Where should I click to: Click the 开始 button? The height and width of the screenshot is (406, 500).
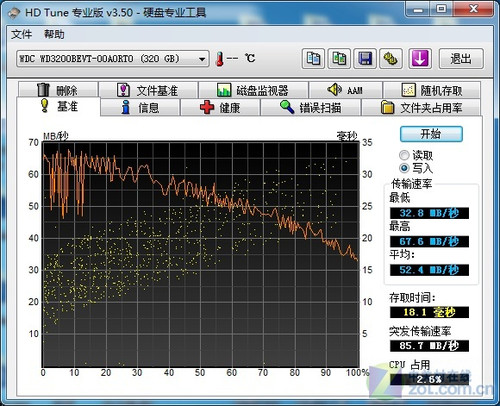[431, 134]
